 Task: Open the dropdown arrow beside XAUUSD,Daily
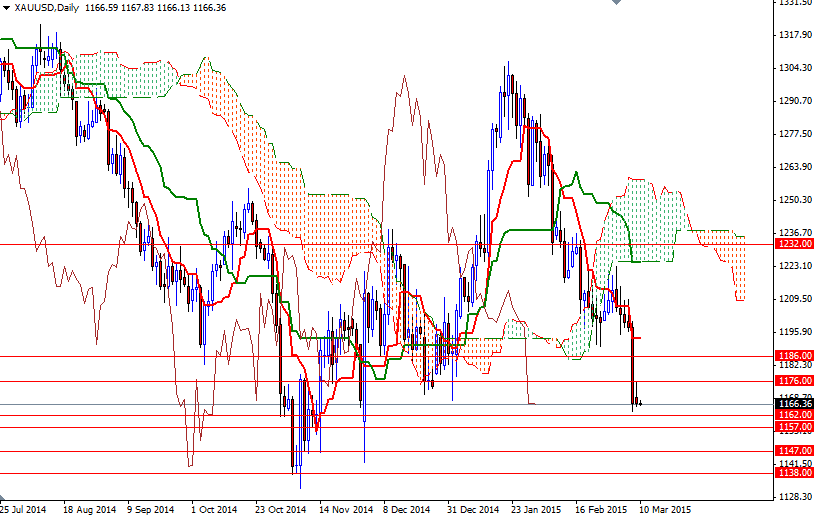click(6, 8)
